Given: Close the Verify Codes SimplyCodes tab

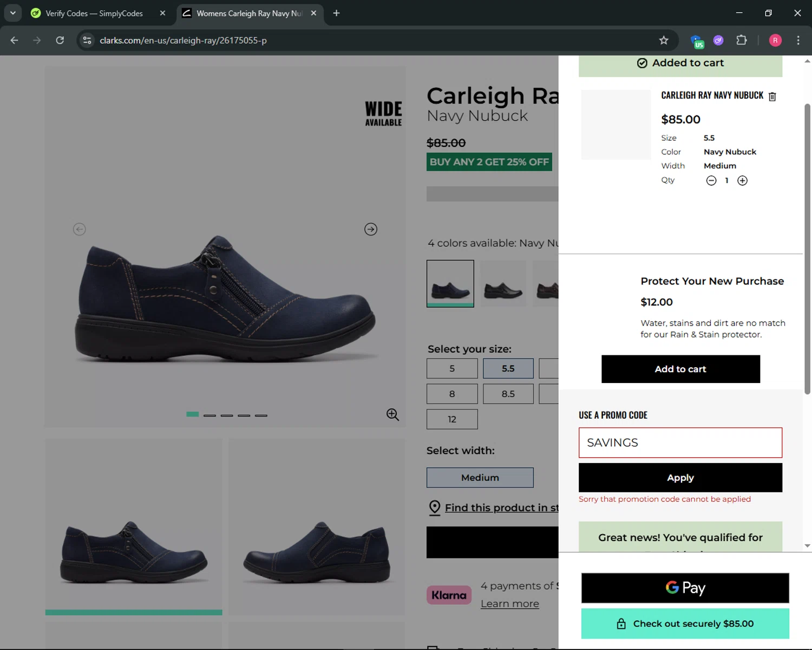Looking at the screenshot, I should 162,13.
